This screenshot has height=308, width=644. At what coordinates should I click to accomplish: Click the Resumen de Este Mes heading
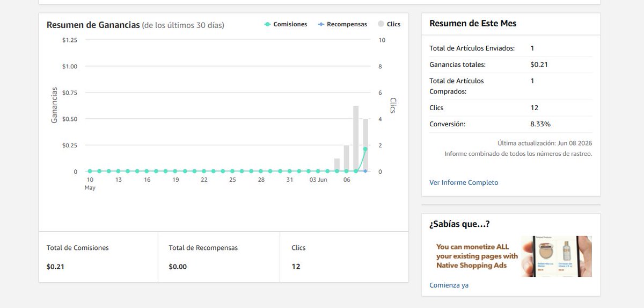(x=473, y=23)
